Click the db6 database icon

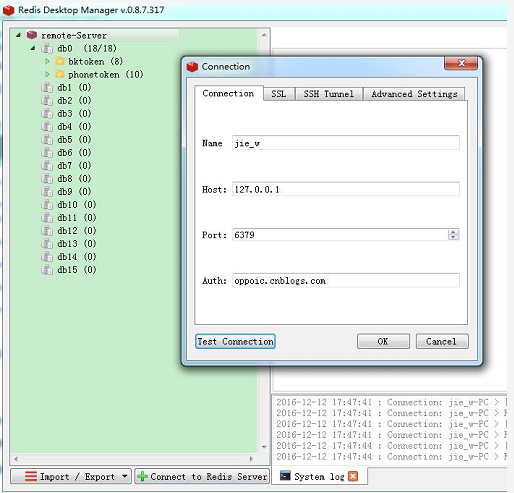[x=47, y=153]
